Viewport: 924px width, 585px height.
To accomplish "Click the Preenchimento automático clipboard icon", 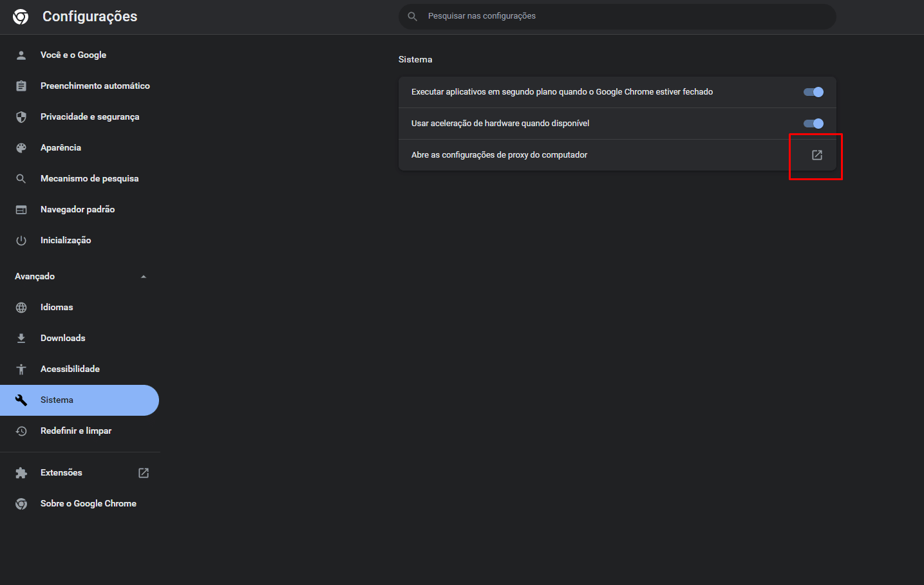I will pos(21,86).
